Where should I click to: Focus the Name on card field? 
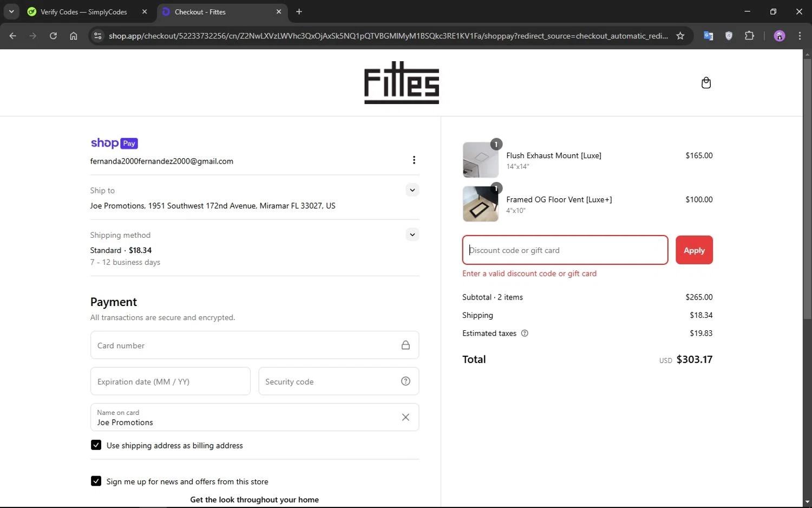(x=254, y=417)
